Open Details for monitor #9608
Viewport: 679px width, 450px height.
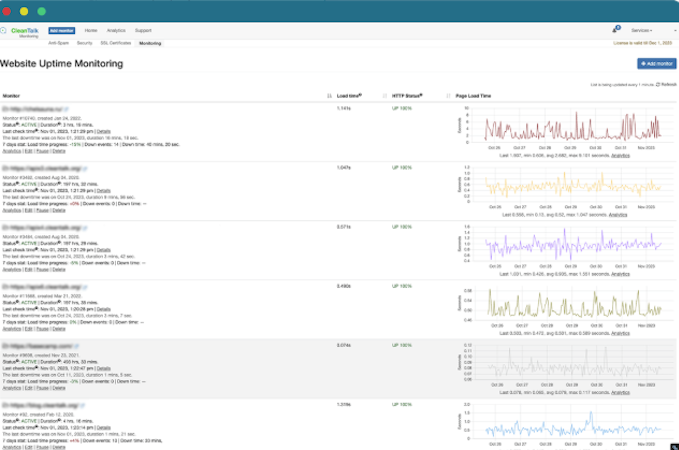coord(103,369)
